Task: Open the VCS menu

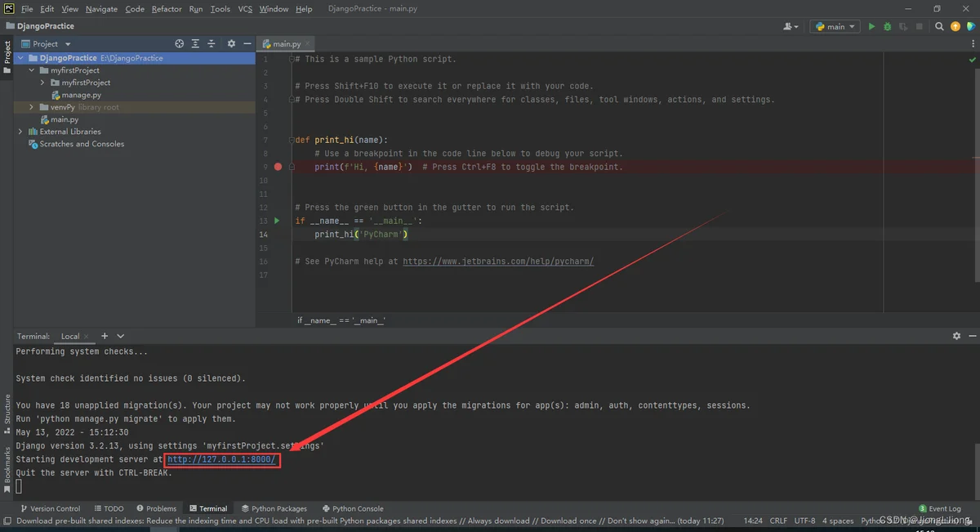Action: (x=245, y=9)
